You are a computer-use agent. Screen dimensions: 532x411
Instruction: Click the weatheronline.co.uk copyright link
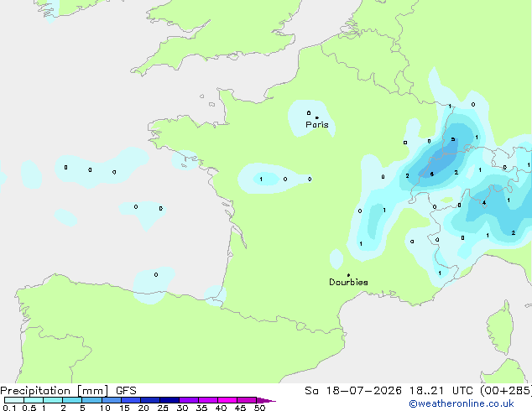pos(462,404)
